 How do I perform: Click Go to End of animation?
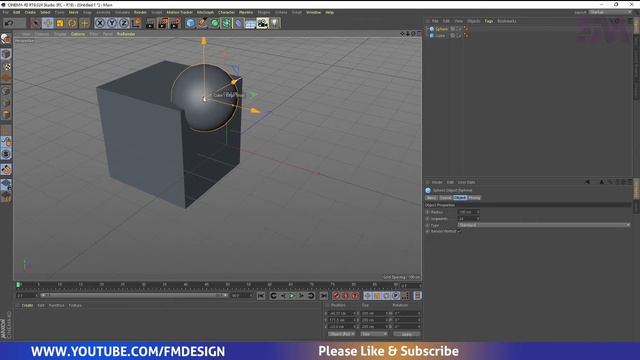click(x=323, y=296)
